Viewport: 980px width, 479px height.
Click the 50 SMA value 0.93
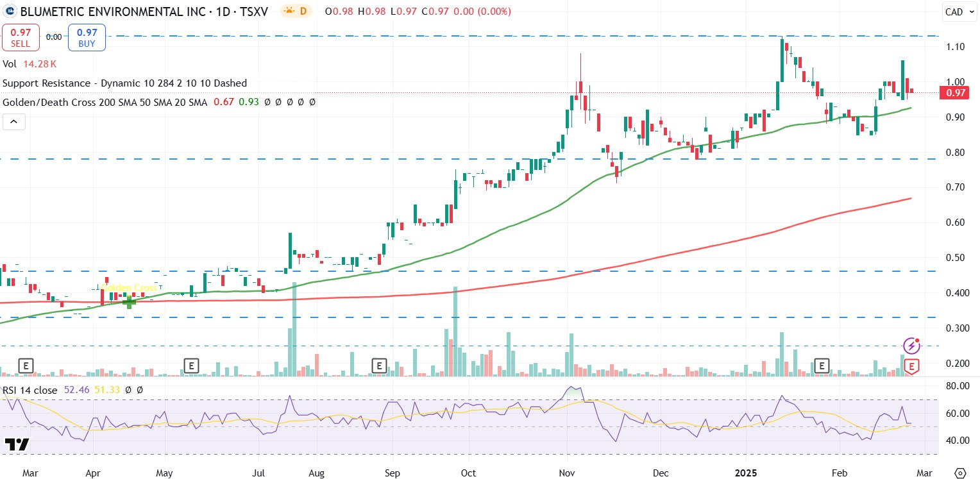tap(248, 102)
